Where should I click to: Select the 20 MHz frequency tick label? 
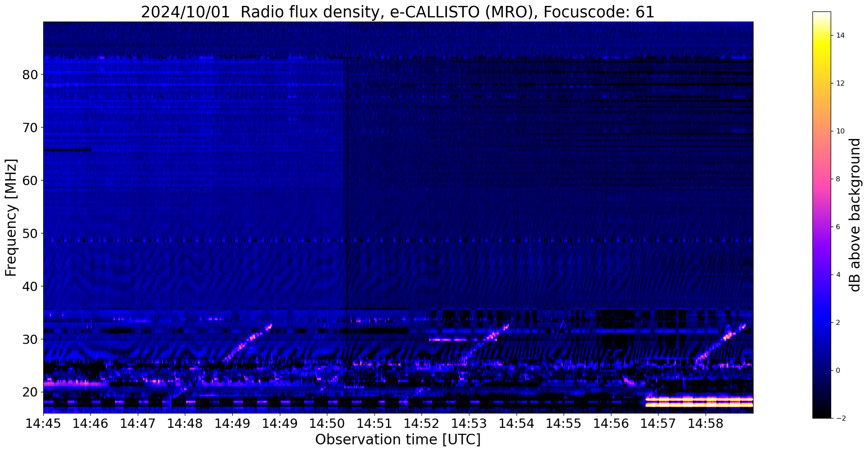[30, 392]
